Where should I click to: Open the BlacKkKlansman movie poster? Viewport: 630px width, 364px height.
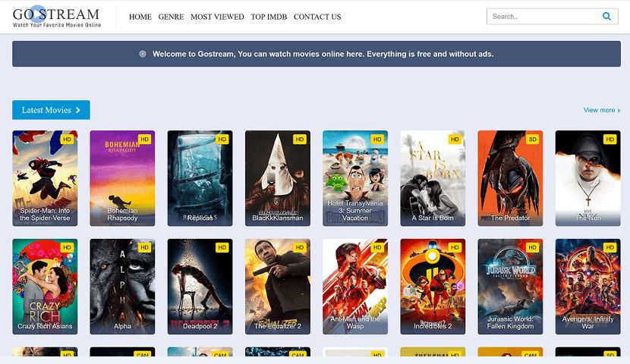pos(278,178)
